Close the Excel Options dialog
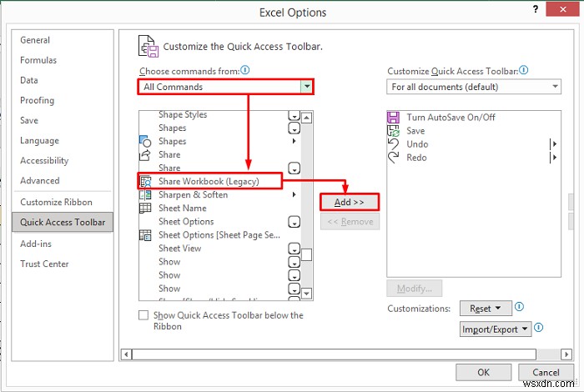Viewport: 584px width, 392px height. pos(562,9)
